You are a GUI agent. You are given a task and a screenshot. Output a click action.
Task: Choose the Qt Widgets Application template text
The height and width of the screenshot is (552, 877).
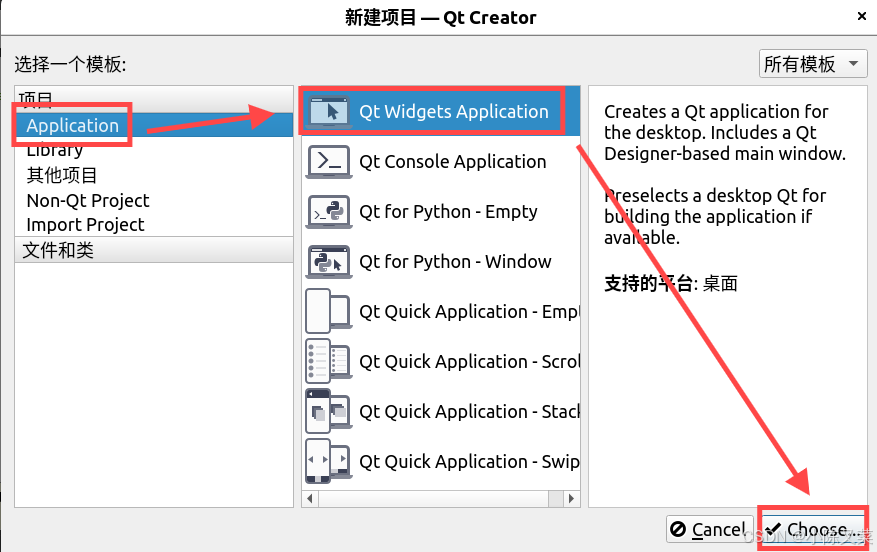point(454,111)
